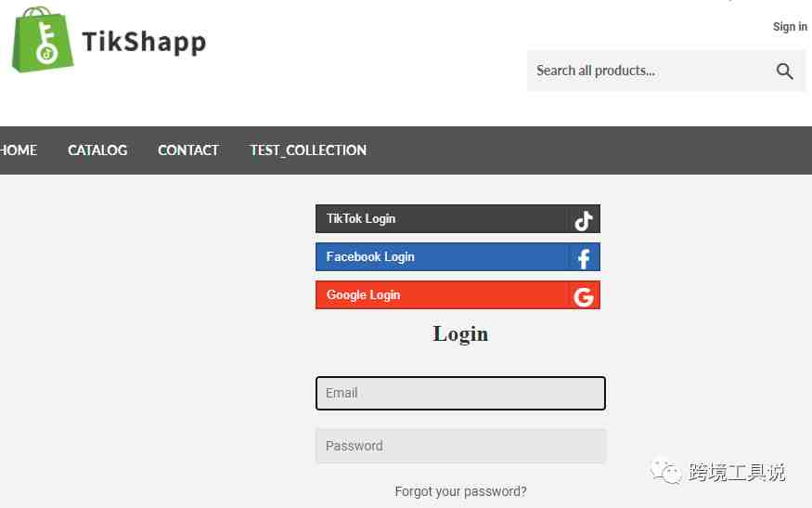Choose the TikTok Login button

458,219
